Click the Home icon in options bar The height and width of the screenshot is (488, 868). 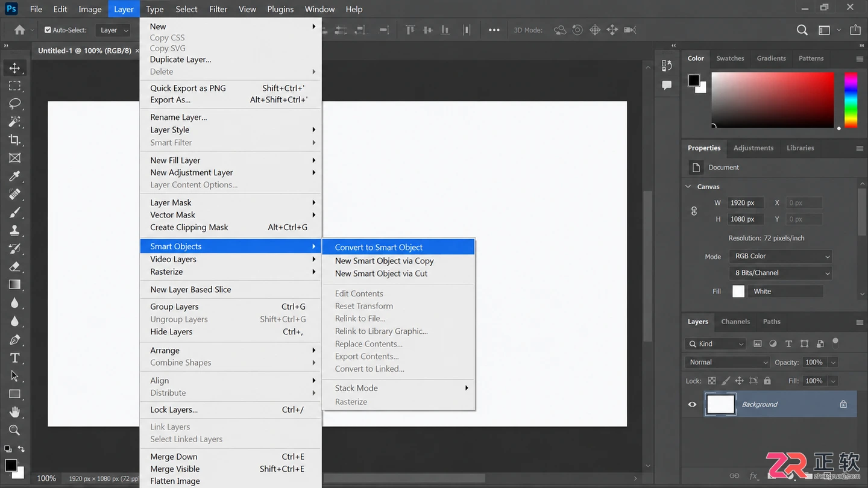pyautogui.click(x=20, y=30)
